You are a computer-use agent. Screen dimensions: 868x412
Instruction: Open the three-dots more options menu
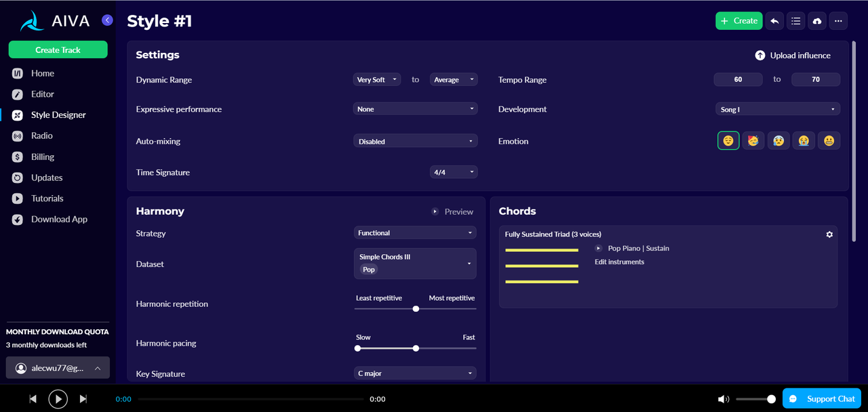click(839, 21)
